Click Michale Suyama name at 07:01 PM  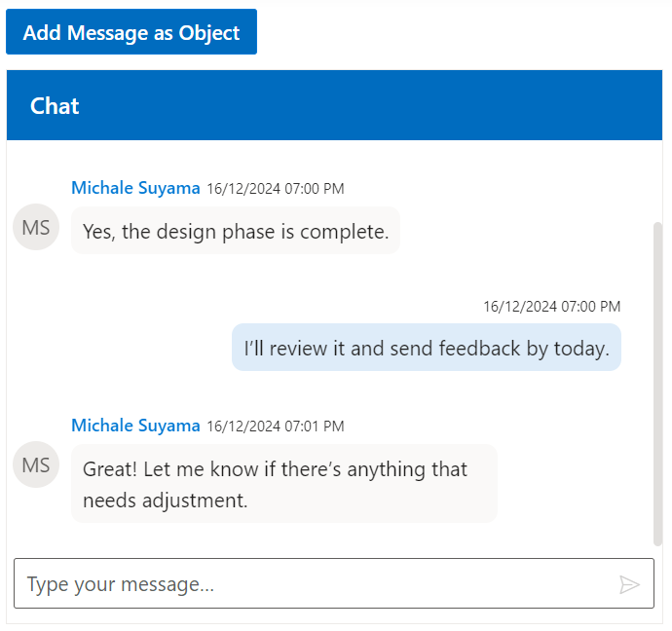(135, 426)
